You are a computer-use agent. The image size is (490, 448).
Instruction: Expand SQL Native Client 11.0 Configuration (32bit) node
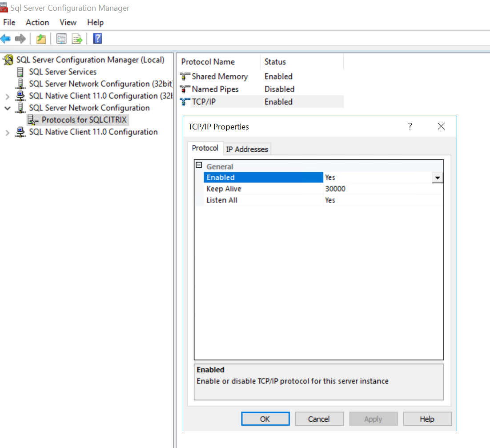(8, 97)
